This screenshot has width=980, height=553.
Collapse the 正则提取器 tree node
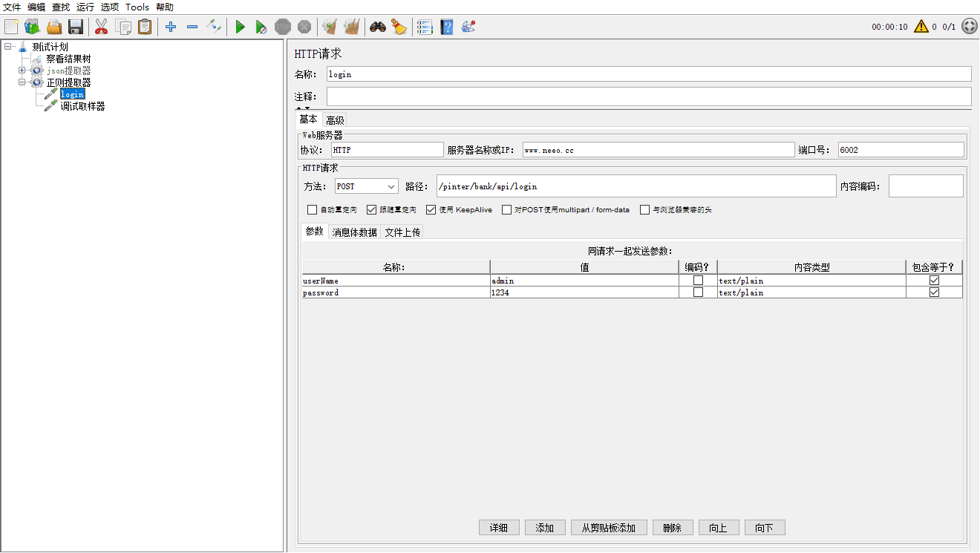click(x=22, y=82)
